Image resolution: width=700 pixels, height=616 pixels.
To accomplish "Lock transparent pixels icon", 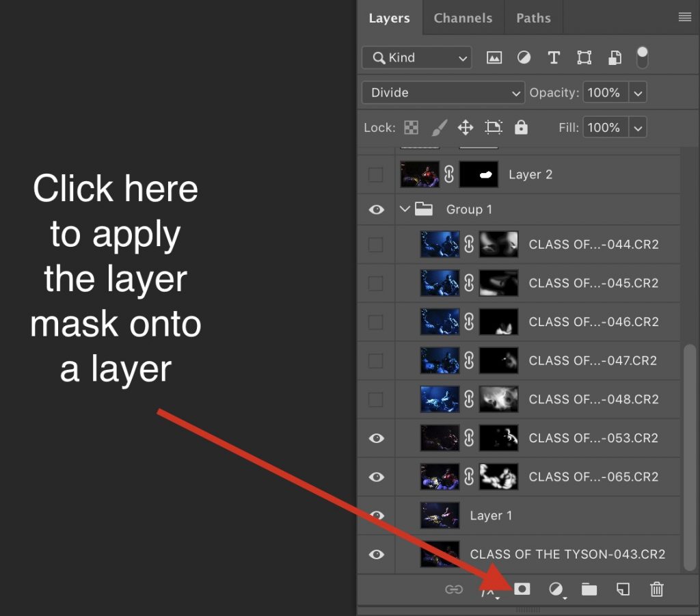I will click(x=411, y=128).
